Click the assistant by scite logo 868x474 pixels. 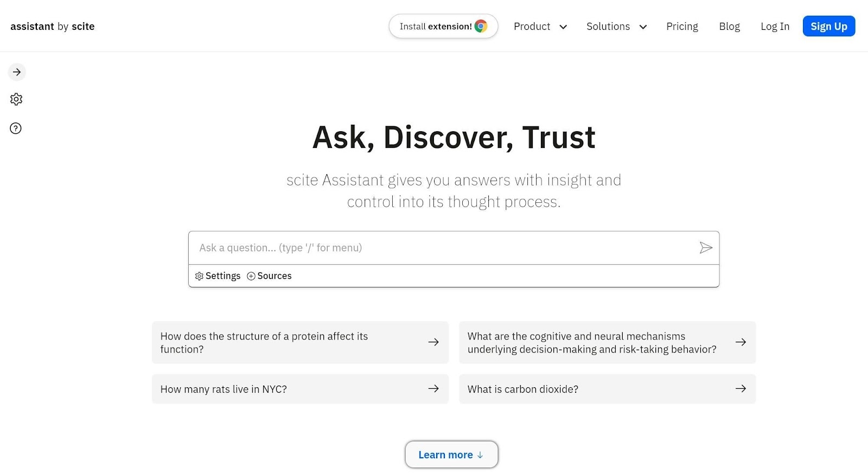(x=53, y=26)
